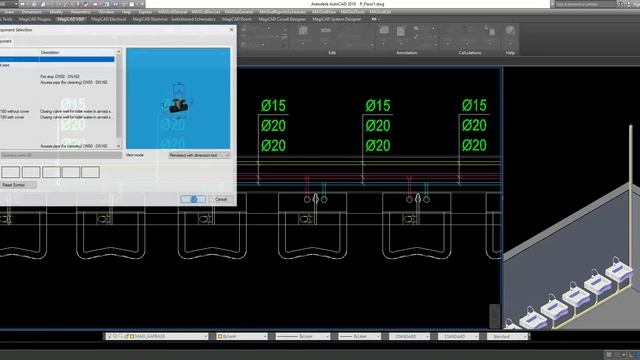The height and width of the screenshot is (360, 640).
Task: Click the component list scroll down arrow
Action: point(118,146)
